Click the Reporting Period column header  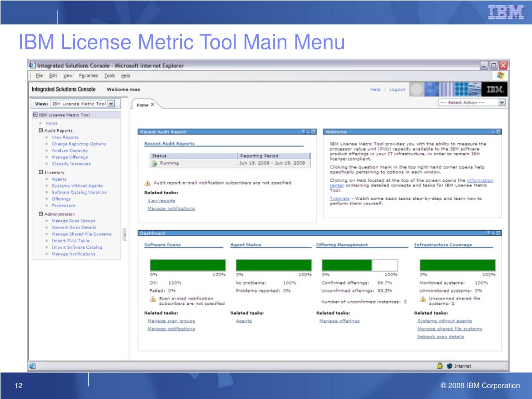tap(274, 156)
